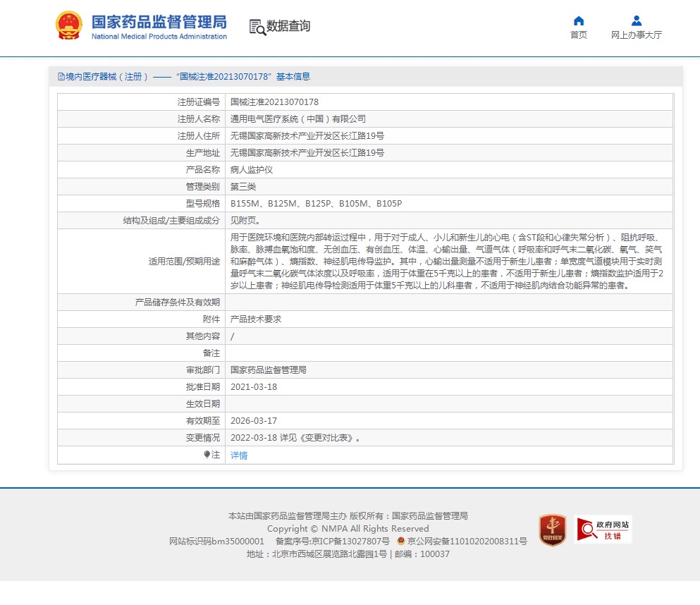
Task: Click the 变更情况 row label
Action: tap(203, 438)
